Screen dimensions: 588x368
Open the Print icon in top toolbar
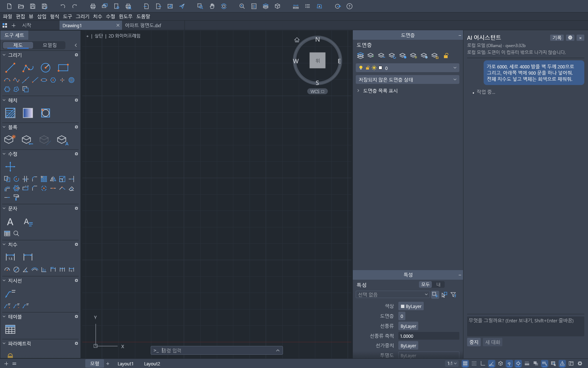tap(93, 6)
